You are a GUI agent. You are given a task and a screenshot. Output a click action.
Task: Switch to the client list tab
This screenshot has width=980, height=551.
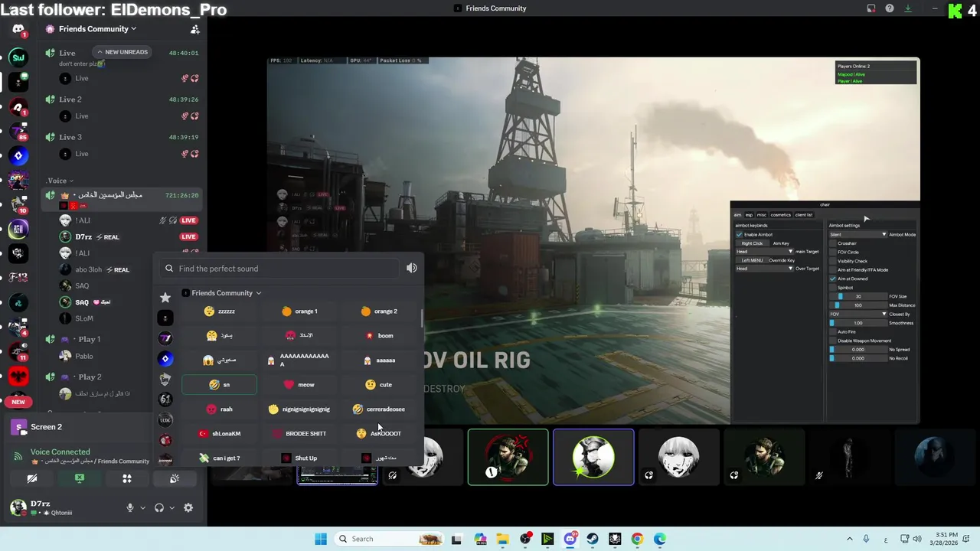804,215
